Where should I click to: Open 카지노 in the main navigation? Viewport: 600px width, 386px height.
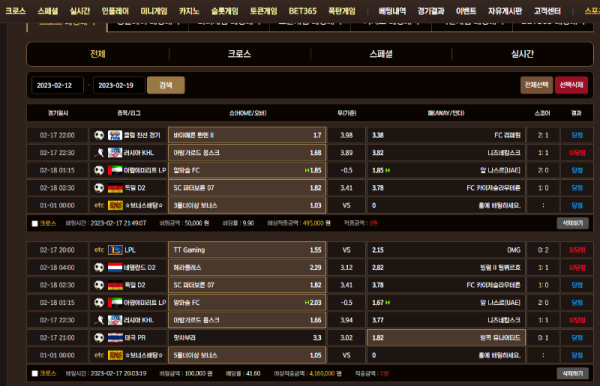[189, 11]
